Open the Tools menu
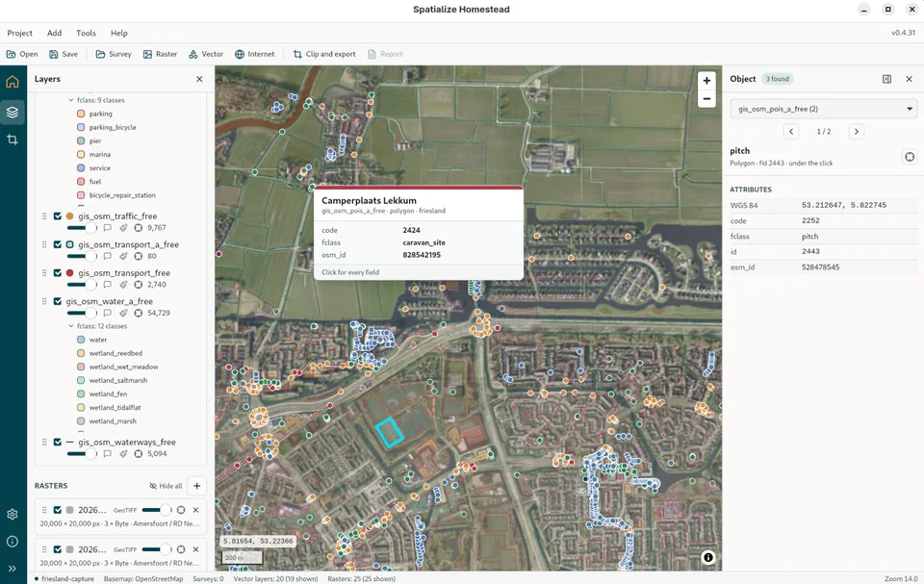The image size is (924, 584). click(x=86, y=33)
